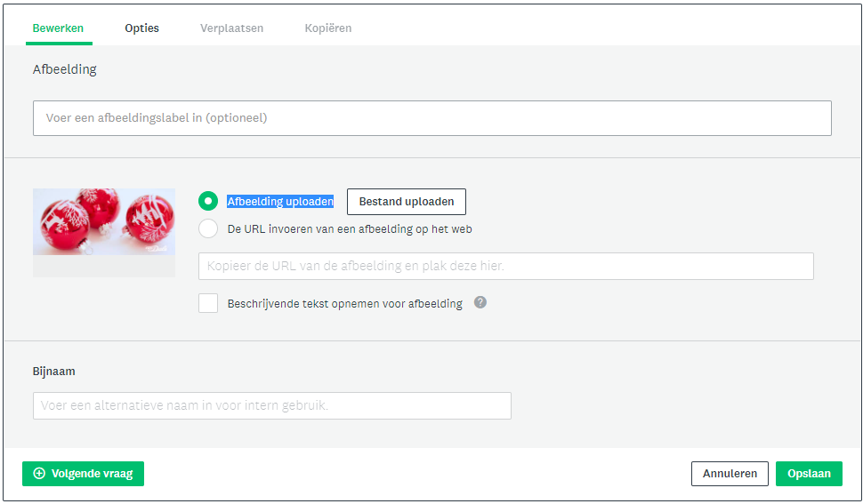Select the URL invoeren radio option
The height and width of the screenshot is (504, 863).
tap(208, 228)
